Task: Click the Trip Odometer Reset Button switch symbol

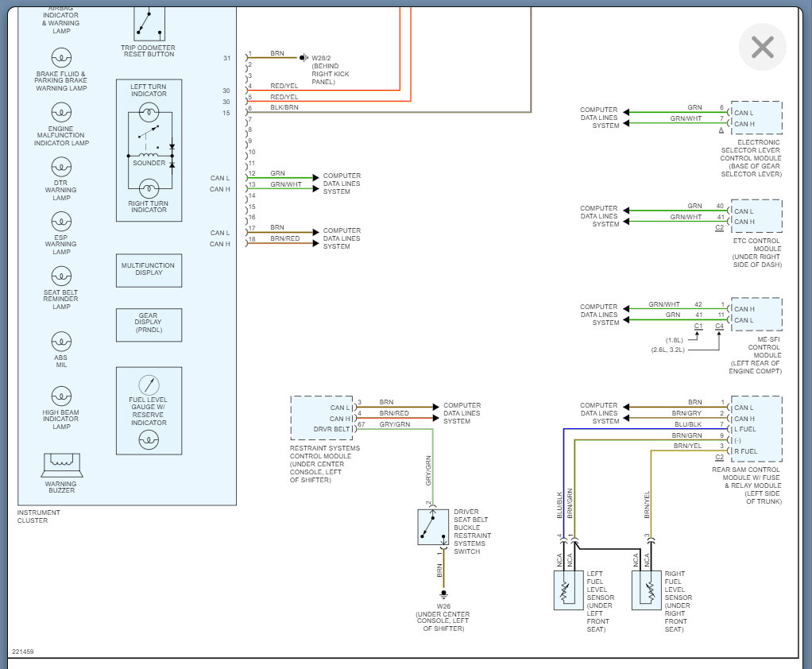Action: (149, 25)
